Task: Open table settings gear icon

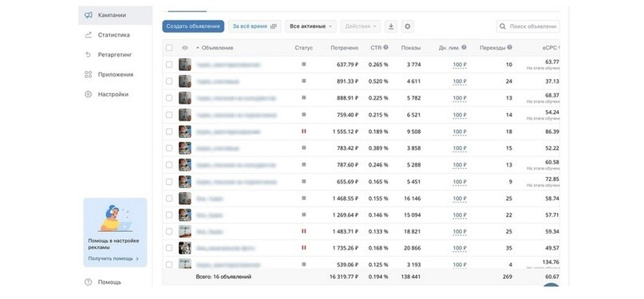Action: (x=408, y=26)
